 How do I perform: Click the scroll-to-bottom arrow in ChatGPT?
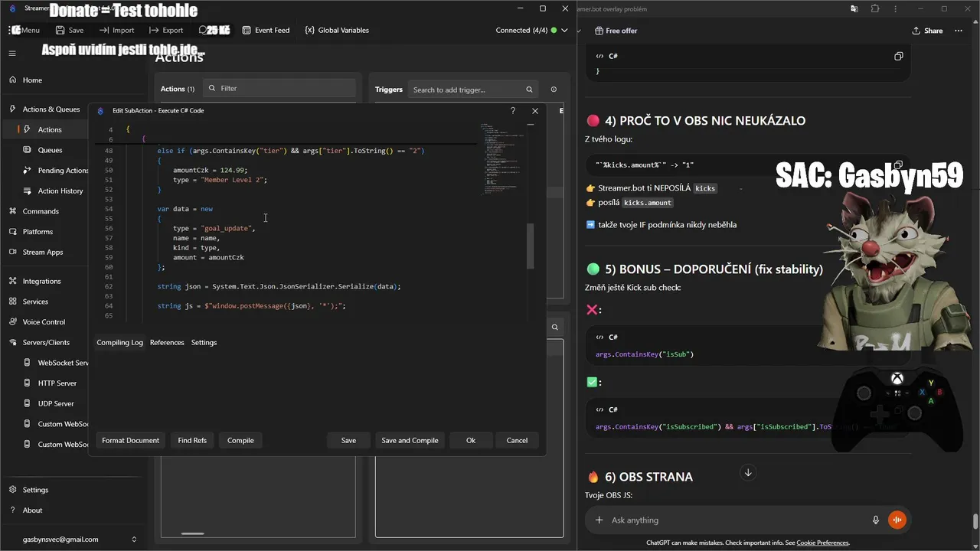click(x=748, y=473)
